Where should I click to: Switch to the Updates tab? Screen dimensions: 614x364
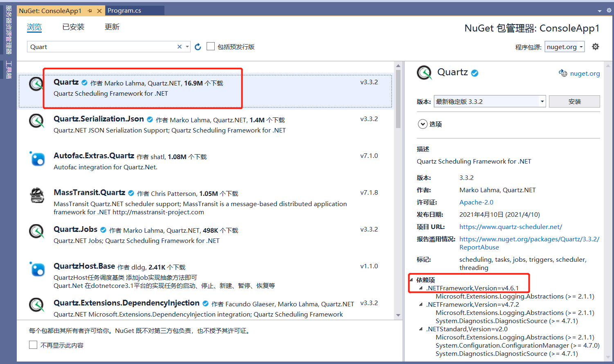coord(112,27)
